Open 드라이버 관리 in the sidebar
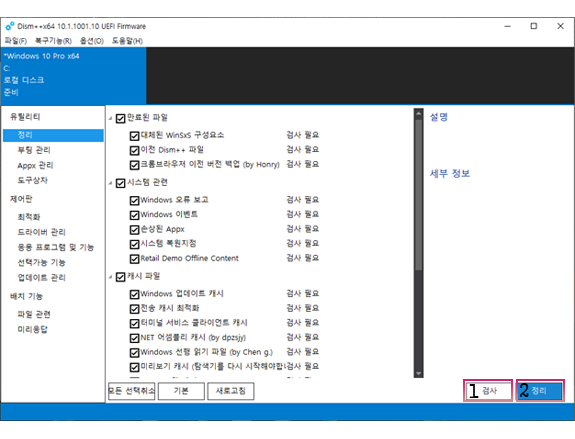 (41, 232)
